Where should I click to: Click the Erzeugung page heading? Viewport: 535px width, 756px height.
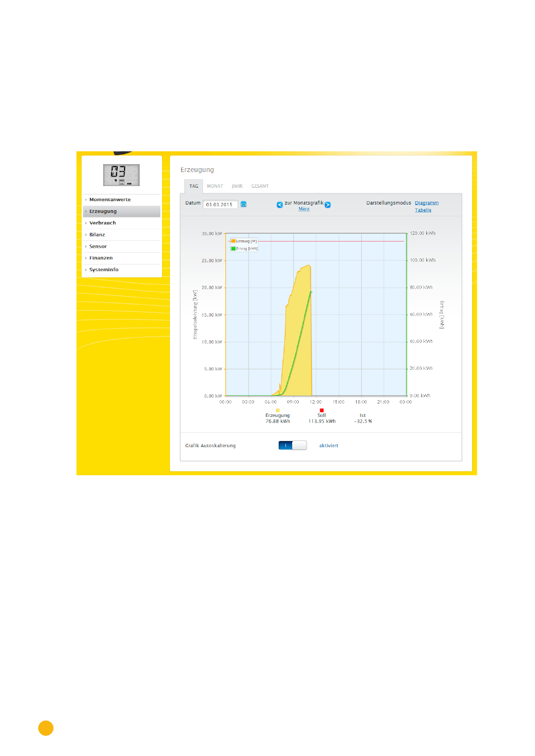coord(197,170)
